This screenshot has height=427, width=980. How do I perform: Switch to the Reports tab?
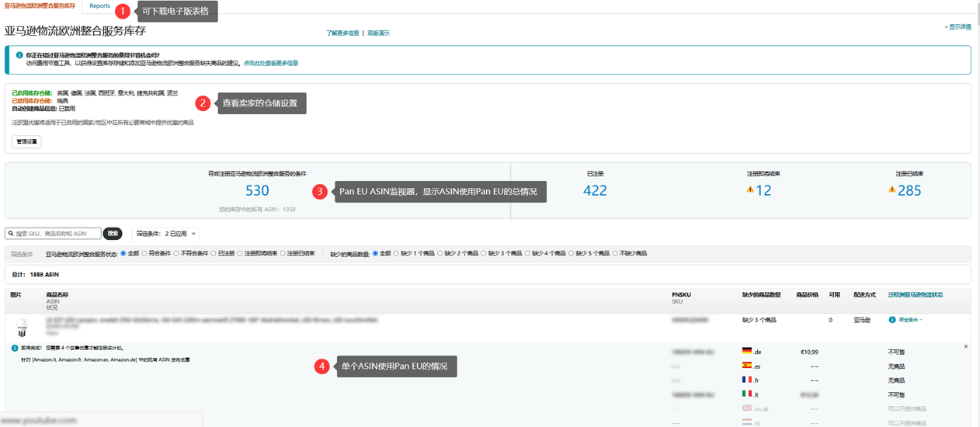(99, 6)
